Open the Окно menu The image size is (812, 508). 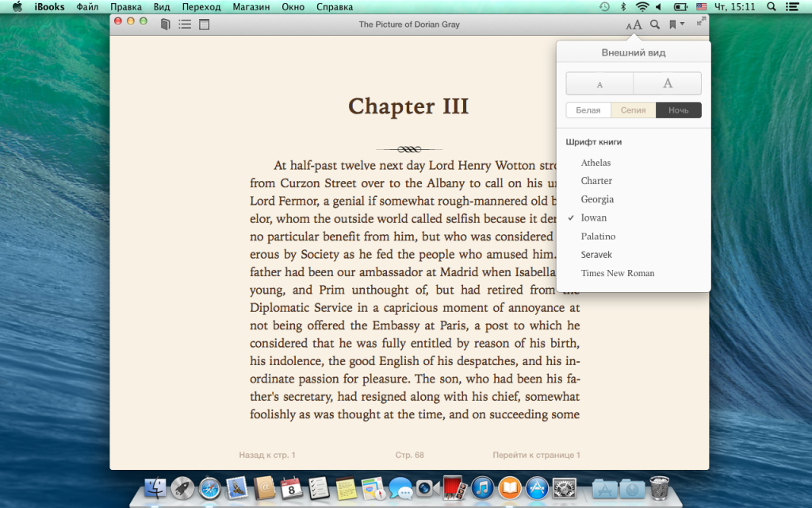[293, 6]
